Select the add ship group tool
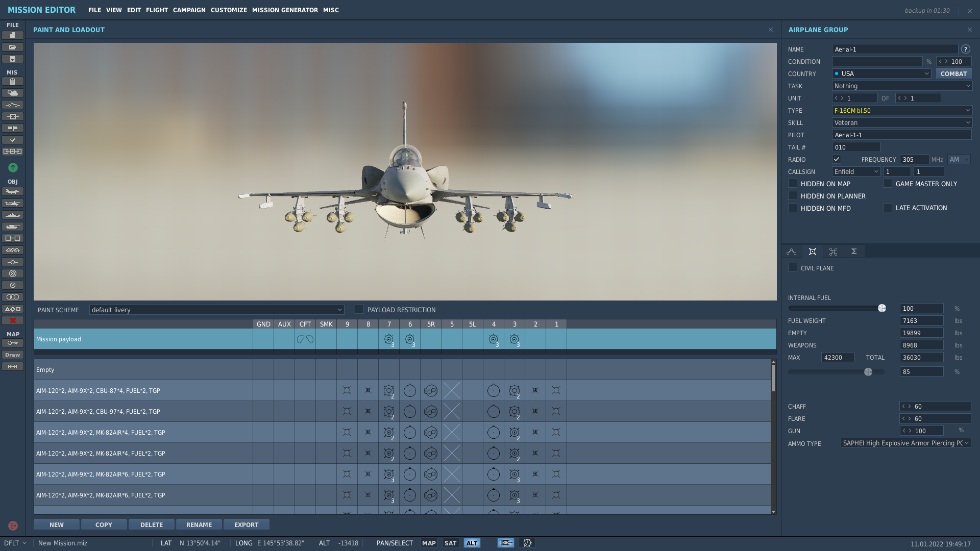Viewport: 980px width, 551px height. (13, 215)
